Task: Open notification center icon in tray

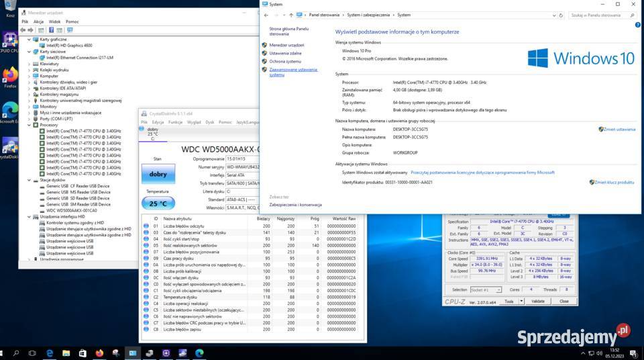Action: (634, 353)
